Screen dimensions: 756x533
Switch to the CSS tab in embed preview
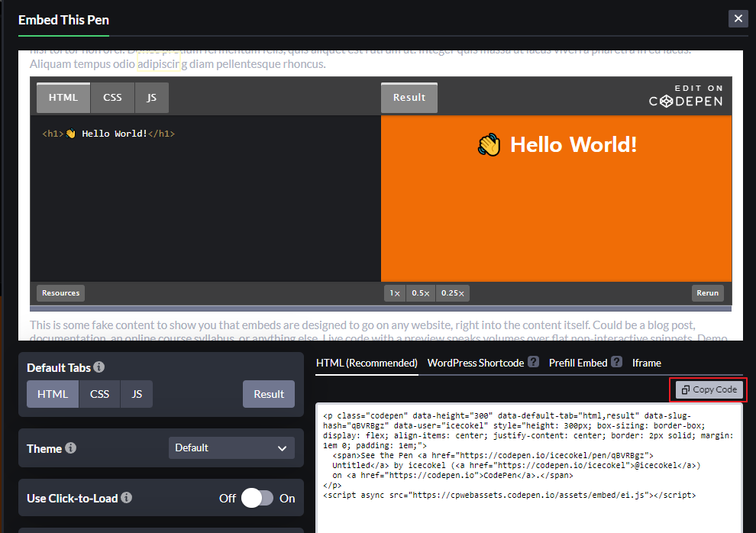112,98
